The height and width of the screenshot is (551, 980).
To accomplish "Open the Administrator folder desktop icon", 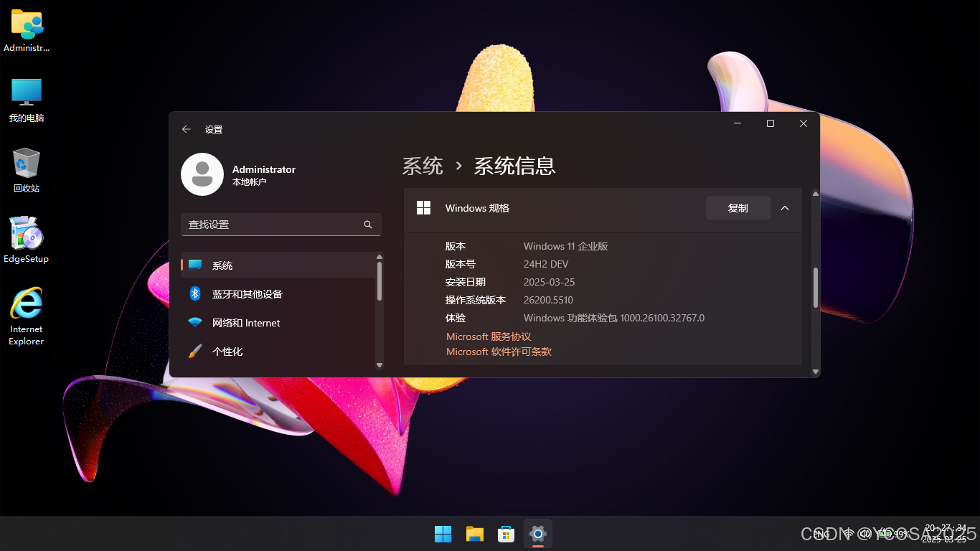I will click(27, 31).
